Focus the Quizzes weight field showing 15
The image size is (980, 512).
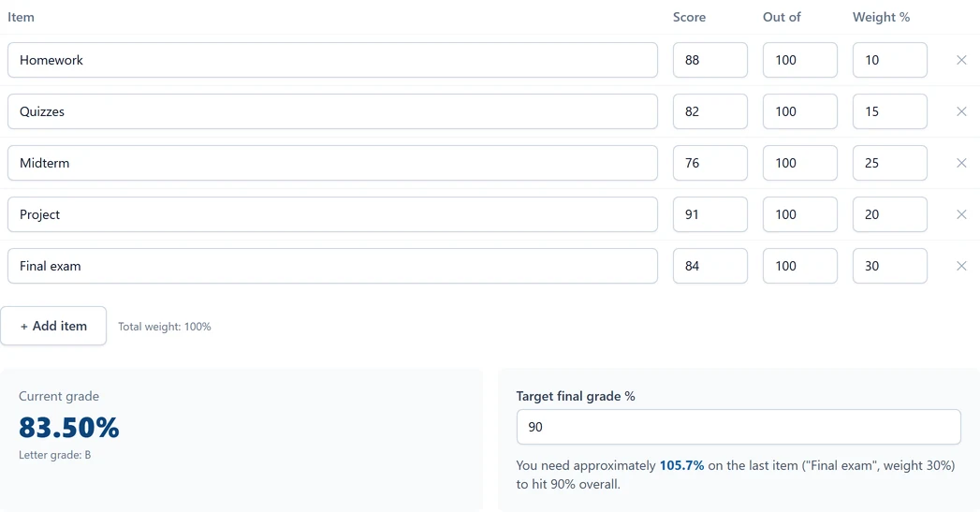[890, 111]
